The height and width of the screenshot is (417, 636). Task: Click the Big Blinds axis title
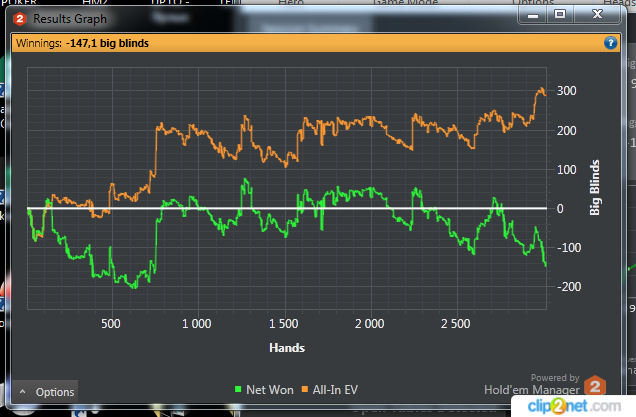click(594, 187)
